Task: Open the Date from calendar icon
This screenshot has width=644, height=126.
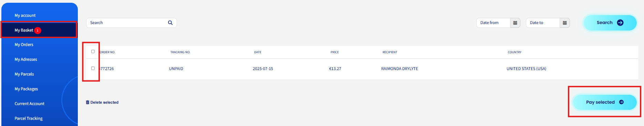Action: click(515, 23)
